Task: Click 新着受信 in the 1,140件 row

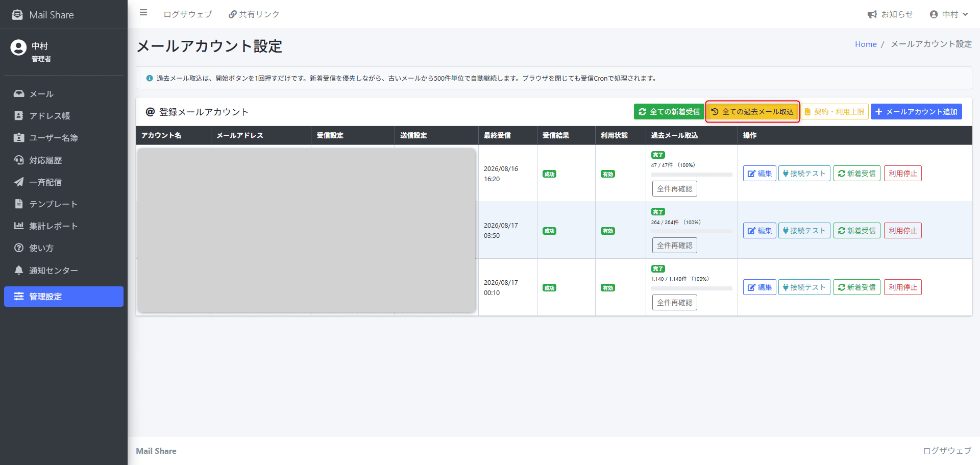Action: (857, 287)
